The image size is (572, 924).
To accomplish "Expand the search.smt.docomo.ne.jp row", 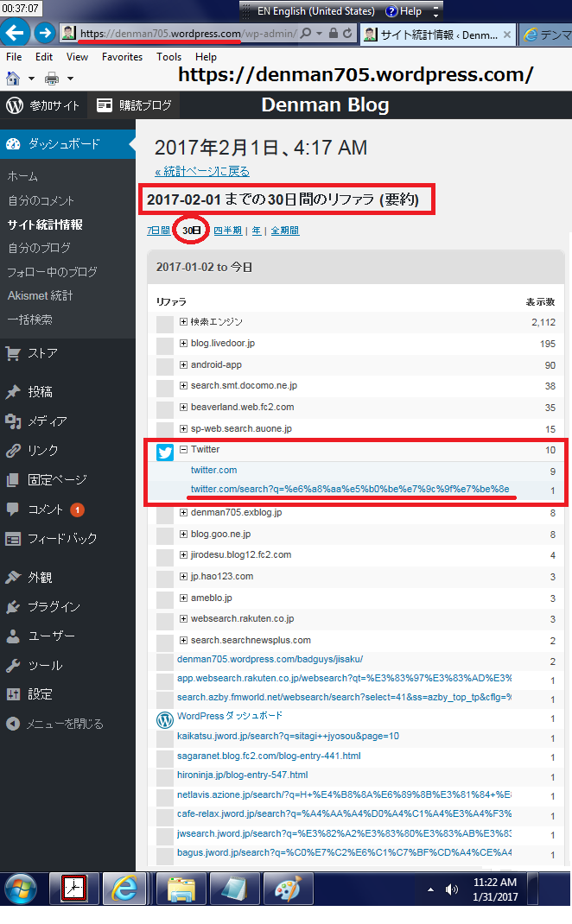I will (183, 385).
